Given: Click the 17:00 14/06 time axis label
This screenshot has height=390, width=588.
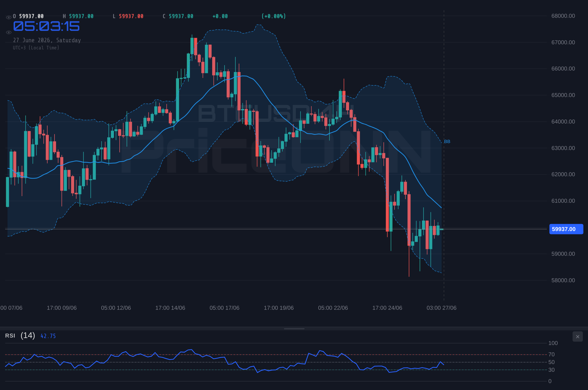Looking at the screenshot, I should click(170, 308).
